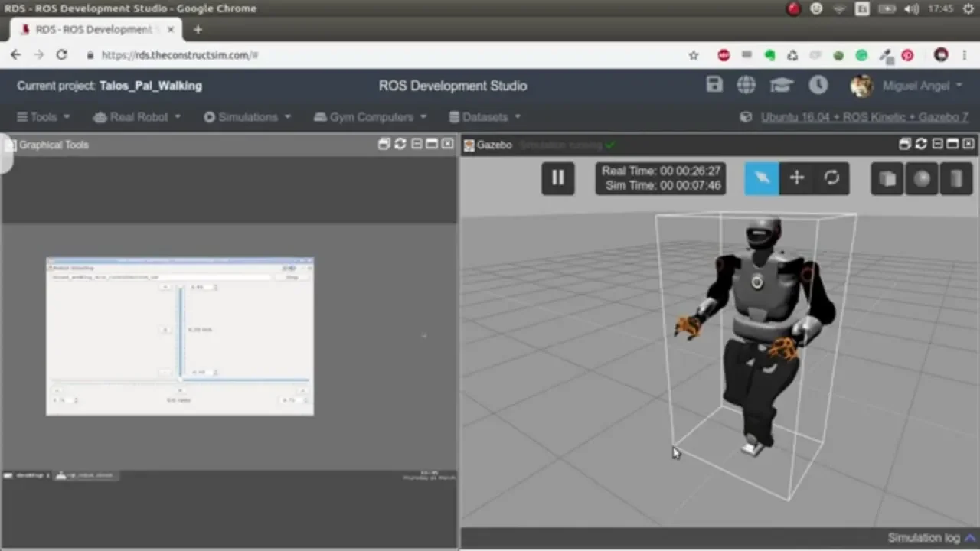Activate the rotate mode tool in Gazebo

coord(831,178)
